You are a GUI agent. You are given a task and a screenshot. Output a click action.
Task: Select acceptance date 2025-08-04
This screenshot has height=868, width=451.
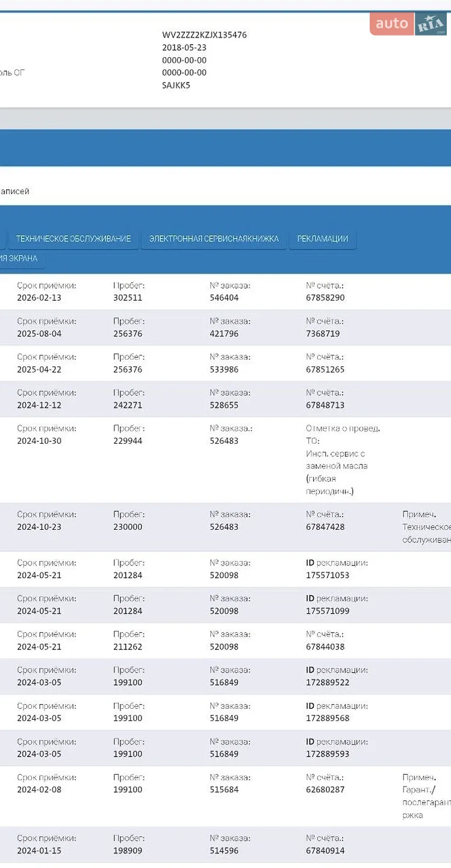tap(39, 333)
